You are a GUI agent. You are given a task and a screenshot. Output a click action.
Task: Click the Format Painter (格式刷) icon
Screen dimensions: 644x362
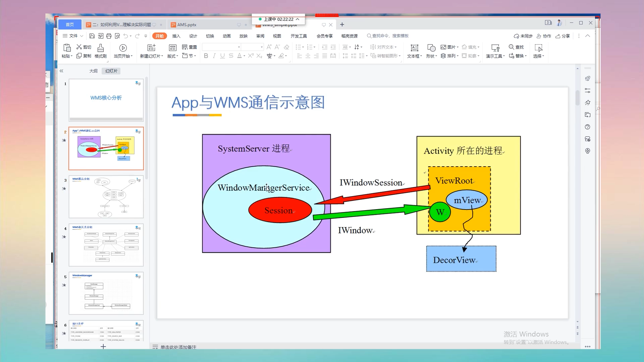point(100,48)
